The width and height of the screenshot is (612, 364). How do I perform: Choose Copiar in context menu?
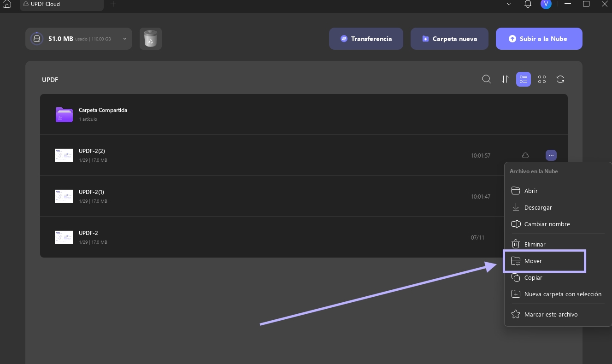coord(558,277)
